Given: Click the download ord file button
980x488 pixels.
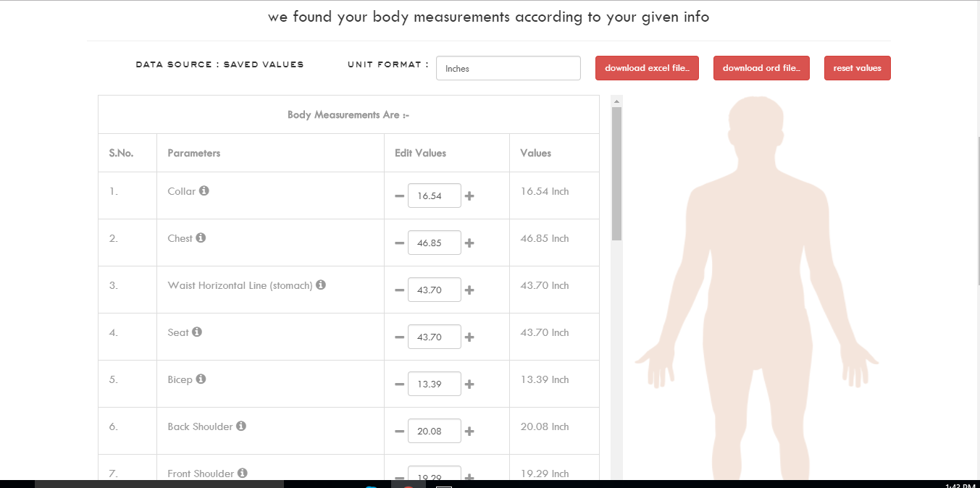Looking at the screenshot, I should (761, 68).
